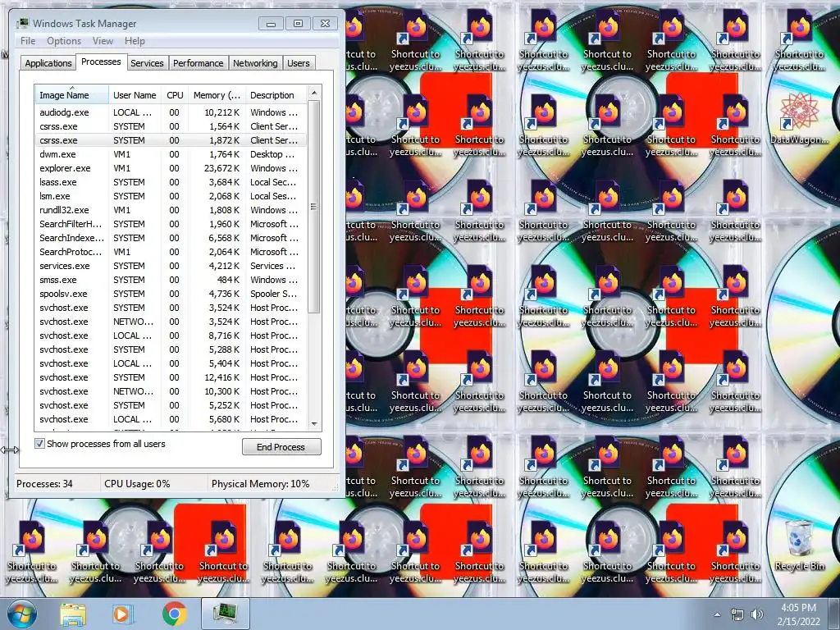Click the Processes: 34 status entry
Viewport: 840px width, 630px height.
[44, 484]
